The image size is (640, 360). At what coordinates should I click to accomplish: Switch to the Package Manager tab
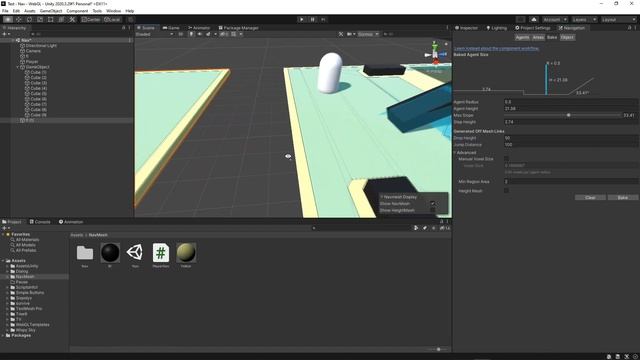point(238,28)
